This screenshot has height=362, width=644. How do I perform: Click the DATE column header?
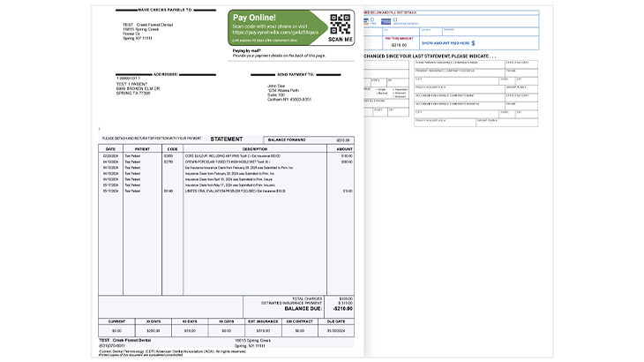[110, 149]
